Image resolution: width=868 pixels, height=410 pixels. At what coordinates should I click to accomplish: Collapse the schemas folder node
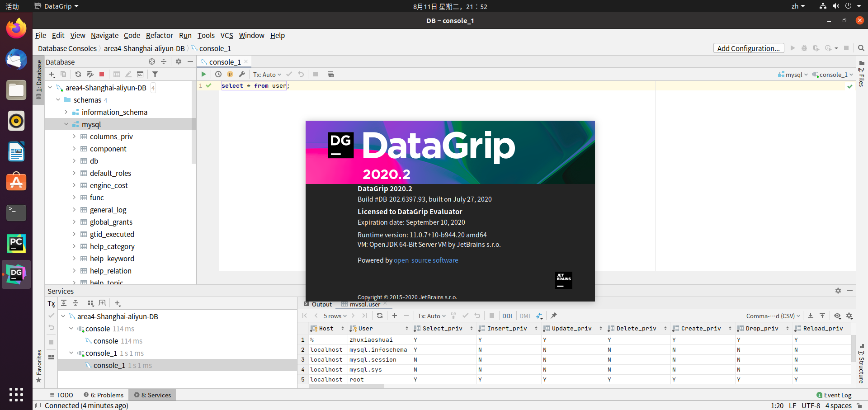coord(58,100)
